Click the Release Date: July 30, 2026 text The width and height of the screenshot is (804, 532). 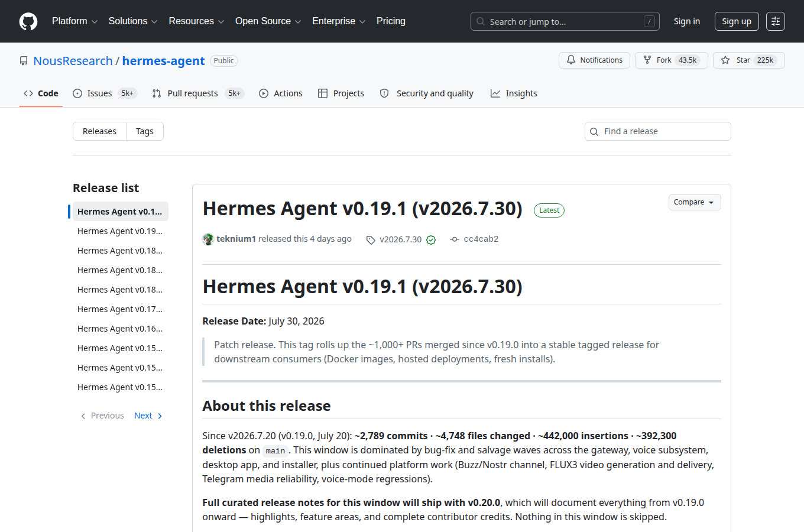point(263,321)
